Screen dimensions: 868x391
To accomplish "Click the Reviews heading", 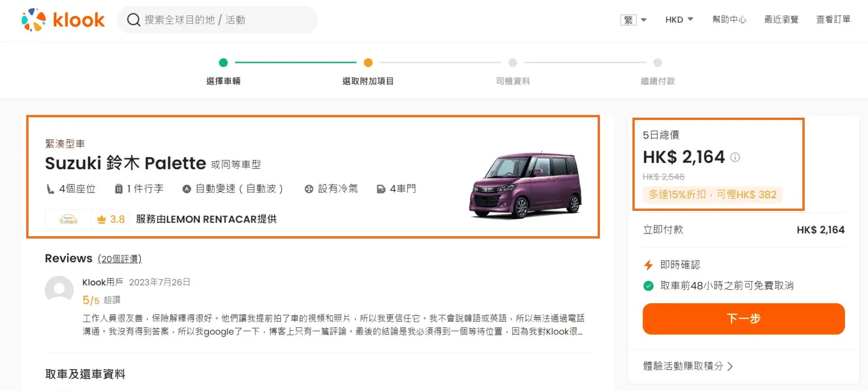I will coord(69,258).
